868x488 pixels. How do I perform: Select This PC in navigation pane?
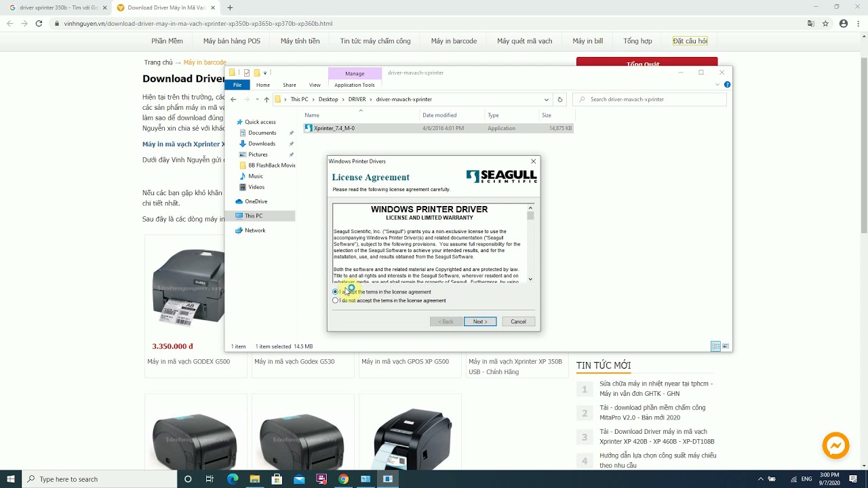[254, 216]
